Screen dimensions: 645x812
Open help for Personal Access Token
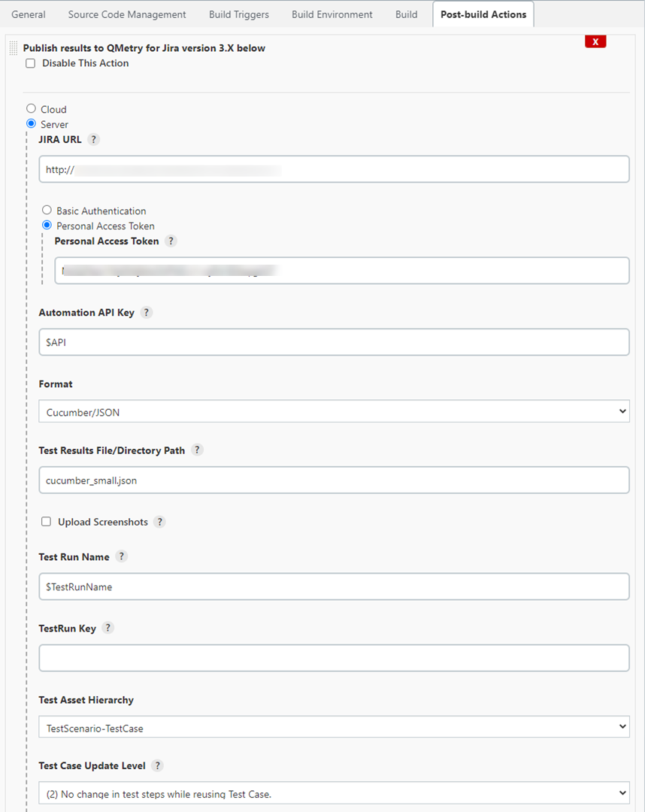(171, 241)
